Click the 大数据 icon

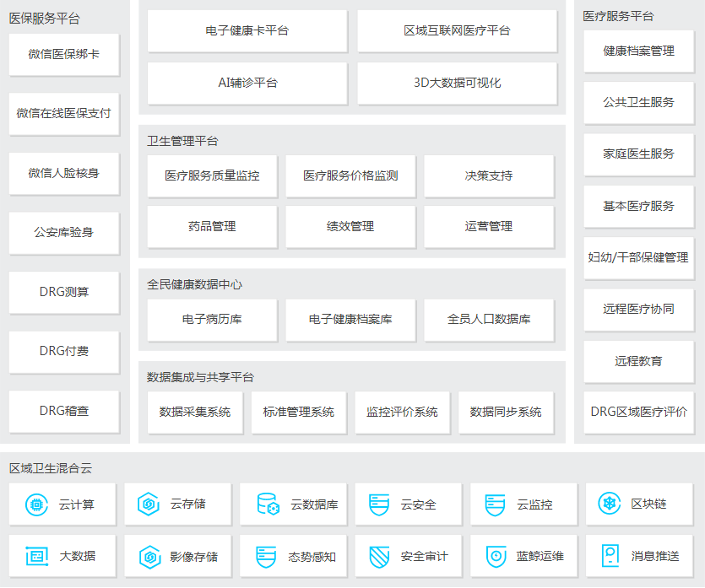pos(36,556)
